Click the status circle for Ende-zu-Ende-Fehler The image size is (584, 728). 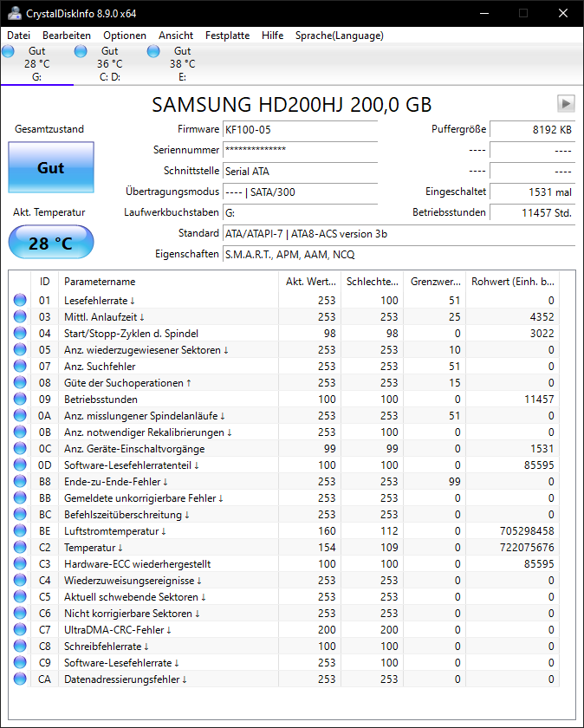point(20,482)
